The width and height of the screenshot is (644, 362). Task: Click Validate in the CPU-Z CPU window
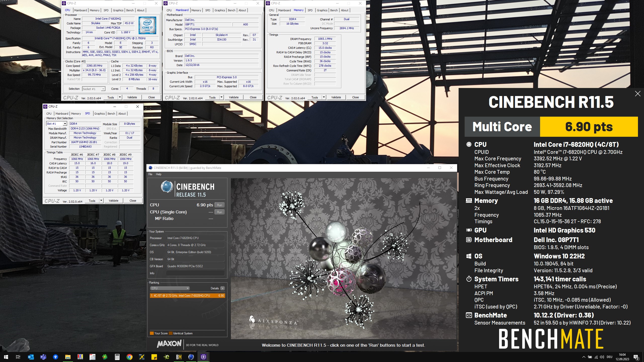click(x=132, y=97)
